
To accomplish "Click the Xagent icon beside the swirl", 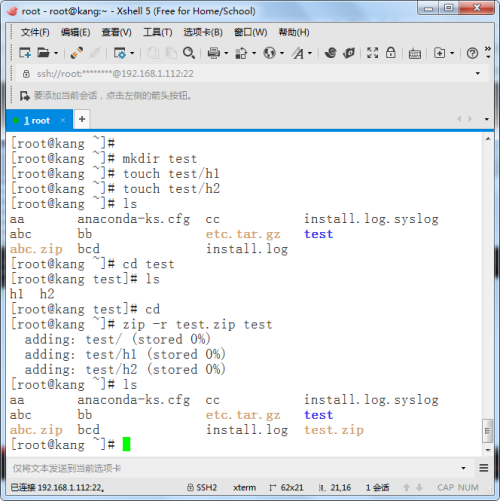I will click(349, 53).
